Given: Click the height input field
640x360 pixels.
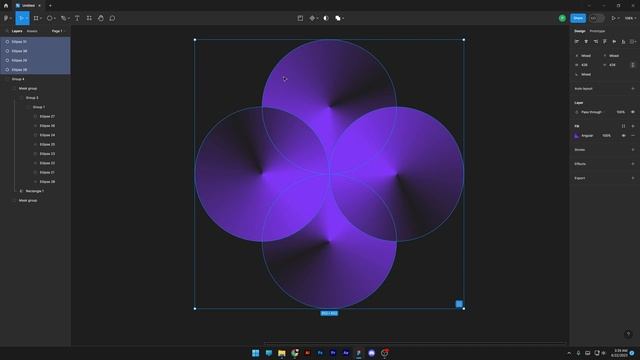Looking at the screenshot, I should [614, 65].
